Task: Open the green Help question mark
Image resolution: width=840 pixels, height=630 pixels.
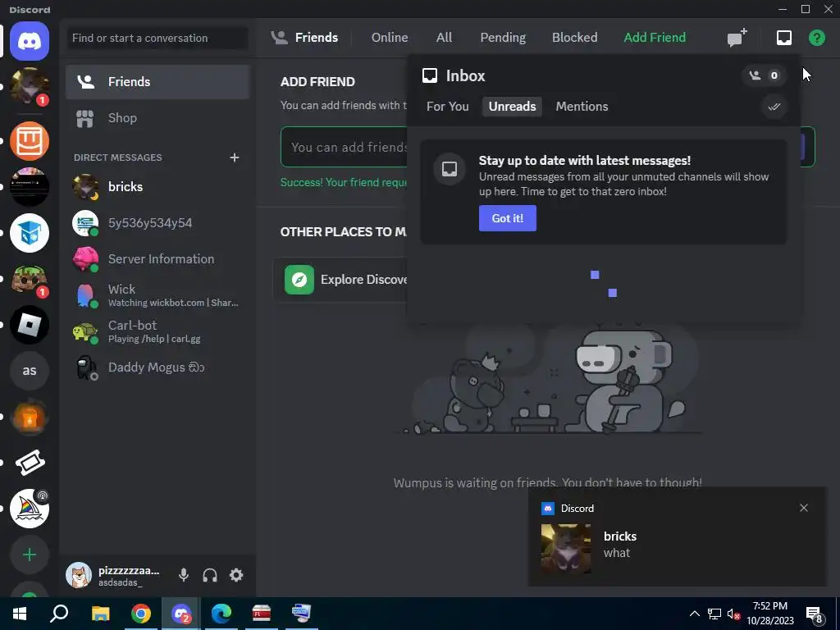Action: (x=817, y=38)
